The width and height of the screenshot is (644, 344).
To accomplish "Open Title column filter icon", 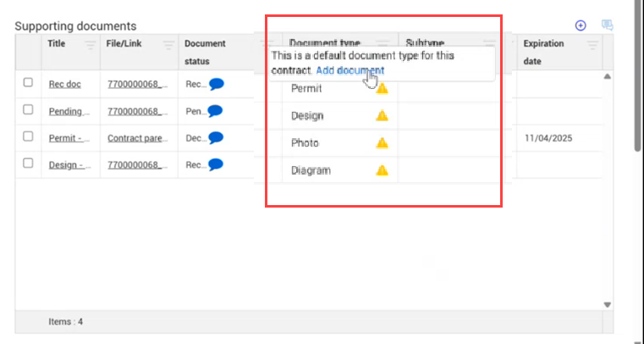I will (90, 45).
